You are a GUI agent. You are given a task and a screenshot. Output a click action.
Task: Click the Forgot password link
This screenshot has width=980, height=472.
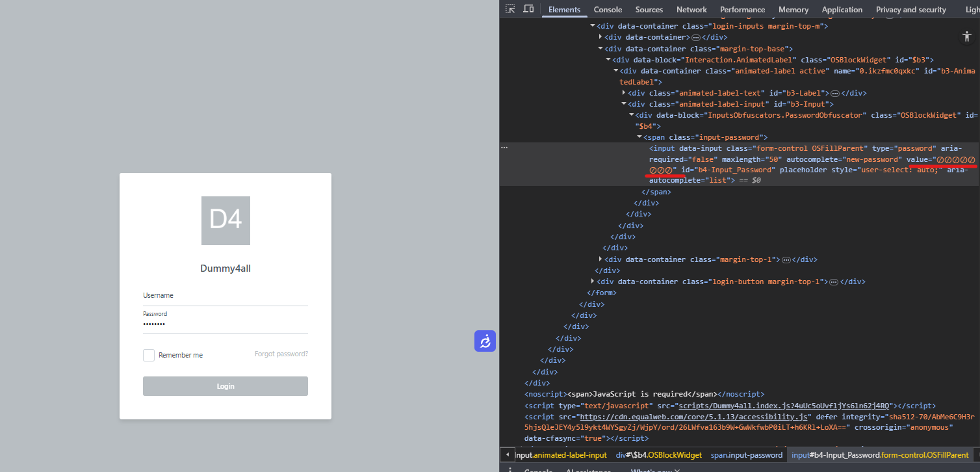281,354
